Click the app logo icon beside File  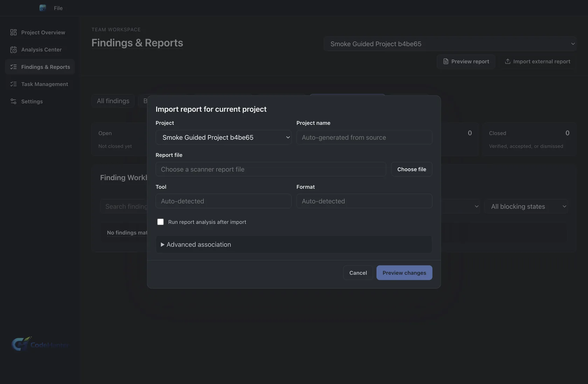pos(43,8)
